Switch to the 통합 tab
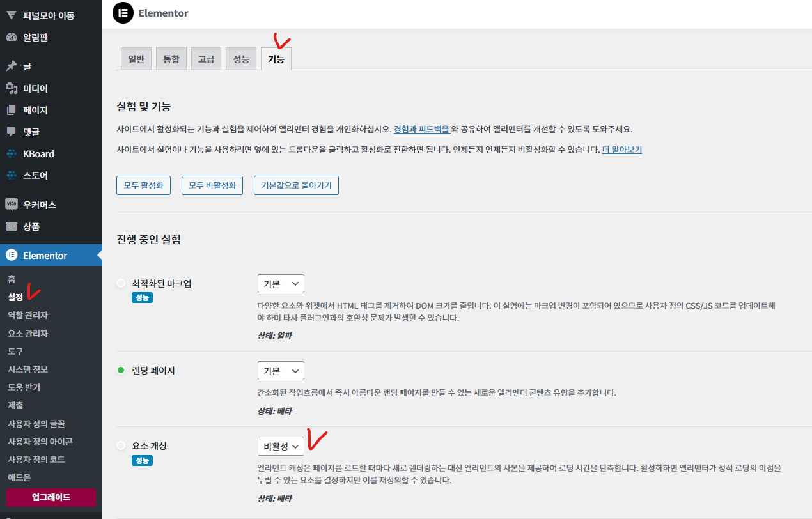The height and width of the screenshot is (519, 812). point(171,59)
